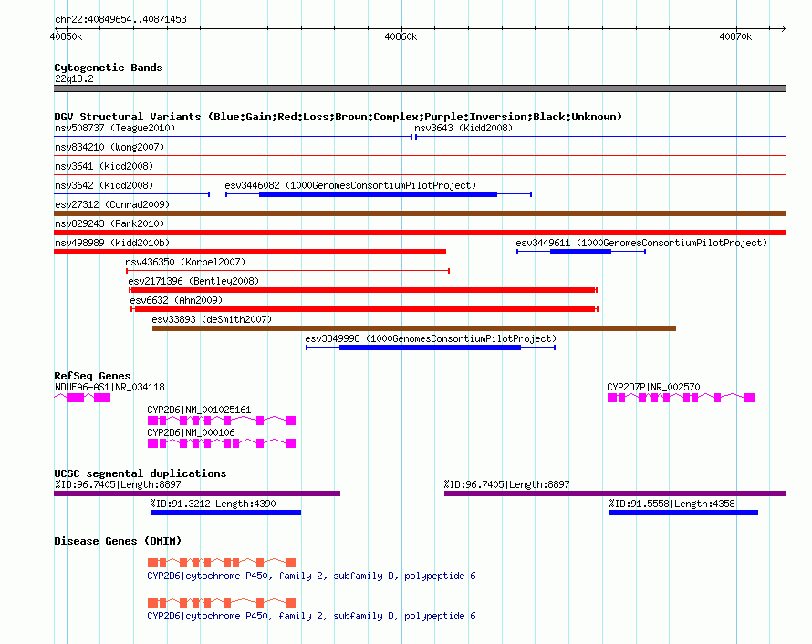Click the nsv829243 (Park2010) label
The width and height of the screenshot is (812, 644).
pos(109,223)
